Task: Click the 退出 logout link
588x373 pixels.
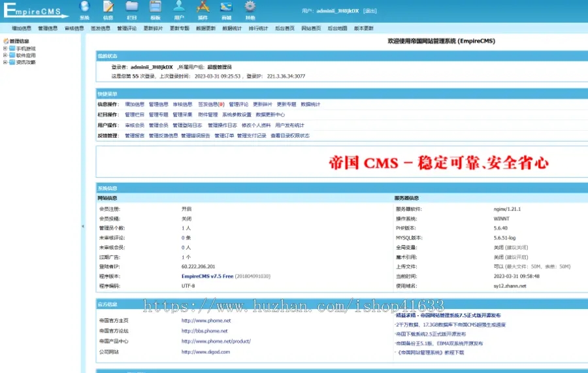Action: pos(370,11)
